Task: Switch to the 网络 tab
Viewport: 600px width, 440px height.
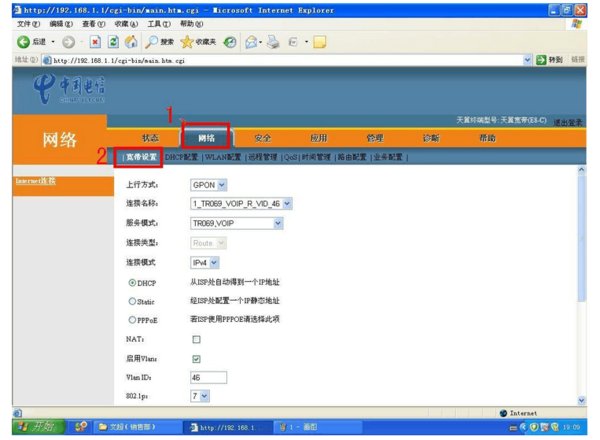Action: (206, 138)
